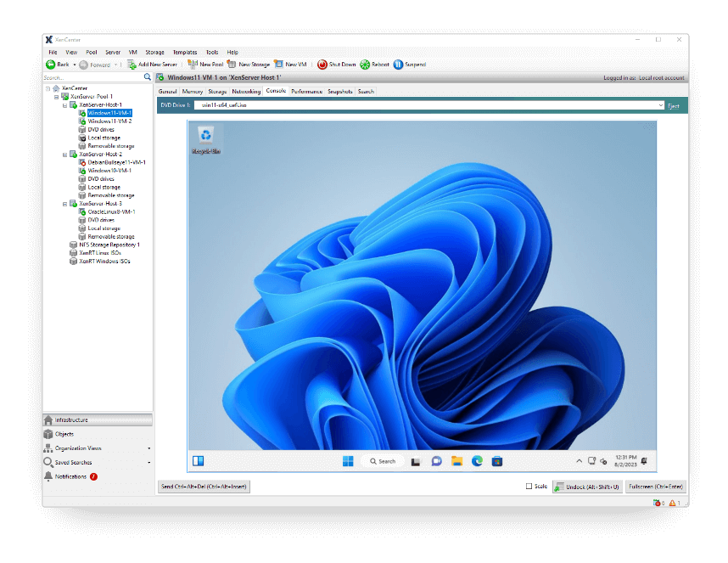The width and height of the screenshot is (728, 563).
Task: Select DebianBullseye11-VM-1 in the tree
Action: coord(116,162)
